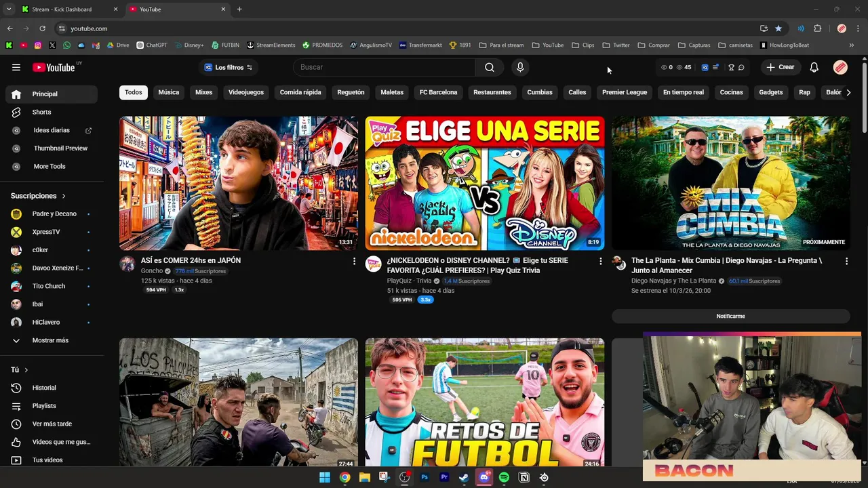Open OBS Studio from the taskbar
Screen dimensions: 868x488
pos(405,477)
